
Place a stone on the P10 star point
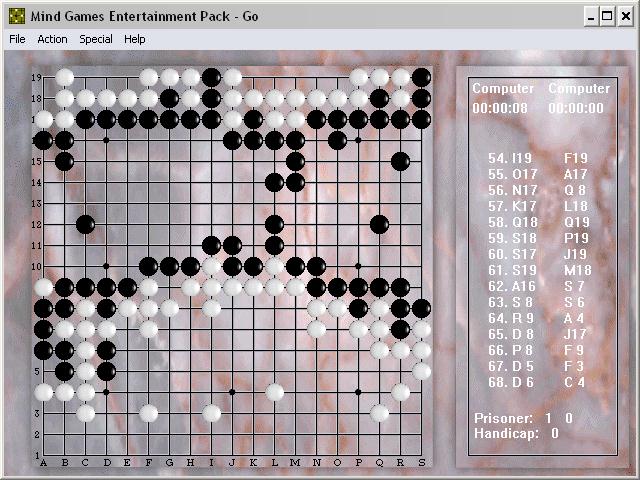point(358,266)
